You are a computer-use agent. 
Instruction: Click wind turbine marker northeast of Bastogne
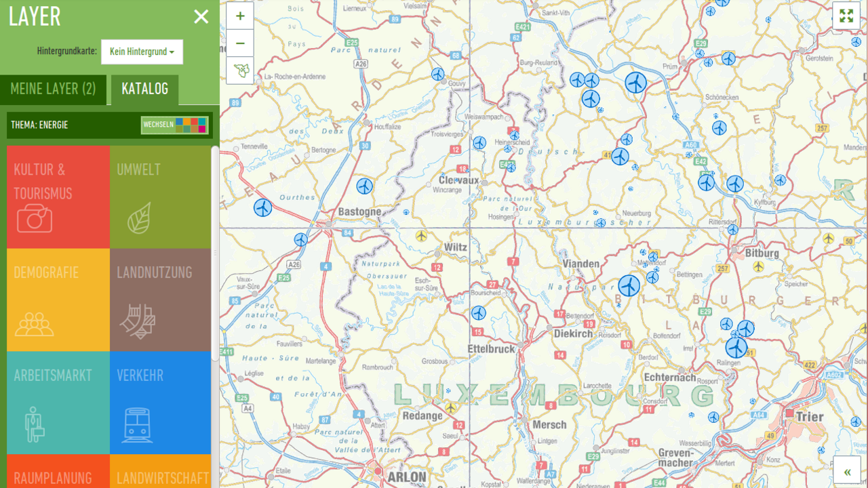click(365, 186)
